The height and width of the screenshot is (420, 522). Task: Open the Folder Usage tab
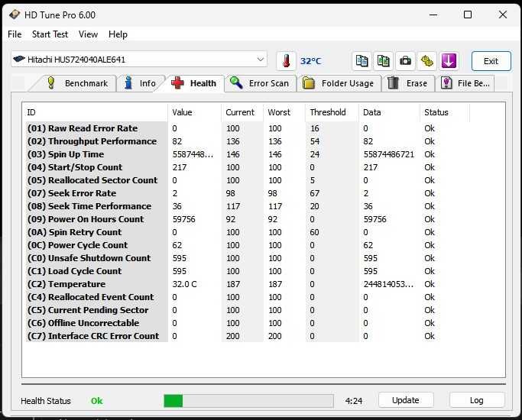339,83
